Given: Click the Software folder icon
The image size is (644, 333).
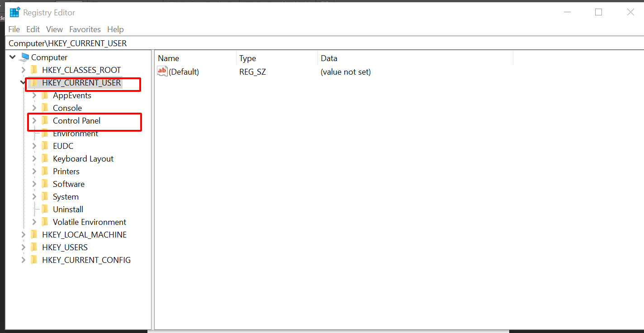Looking at the screenshot, I should pyautogui.click(x=44, y=184).
